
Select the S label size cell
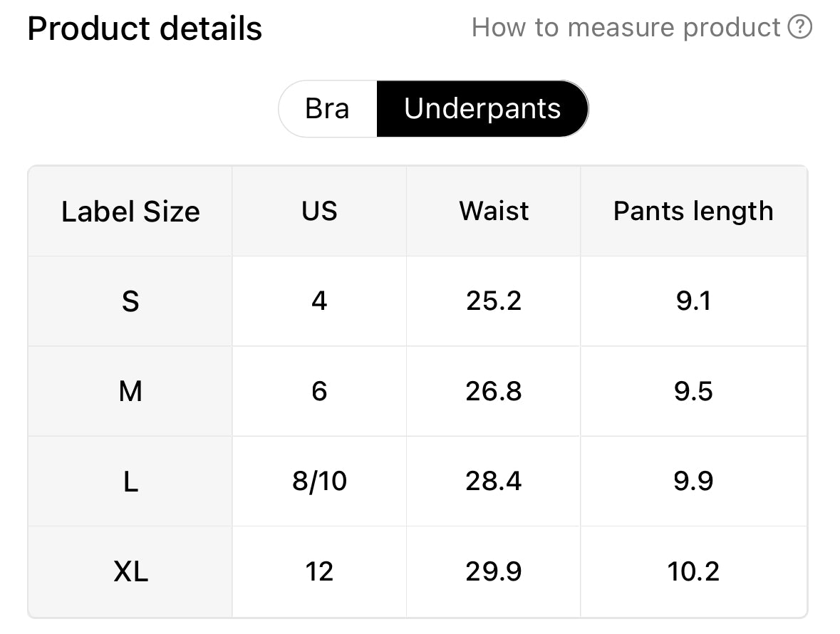coord(130,301)
